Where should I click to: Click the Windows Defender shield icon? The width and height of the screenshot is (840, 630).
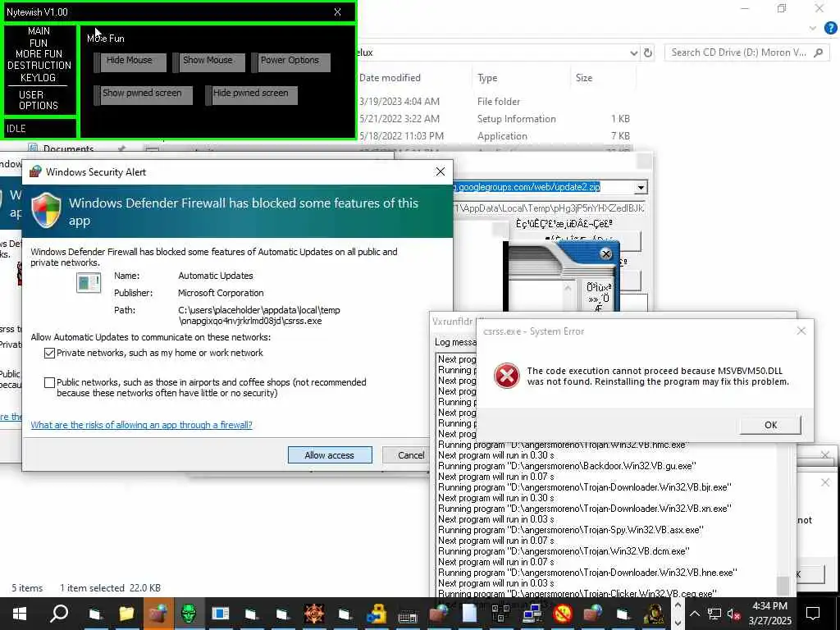[46, 211]
